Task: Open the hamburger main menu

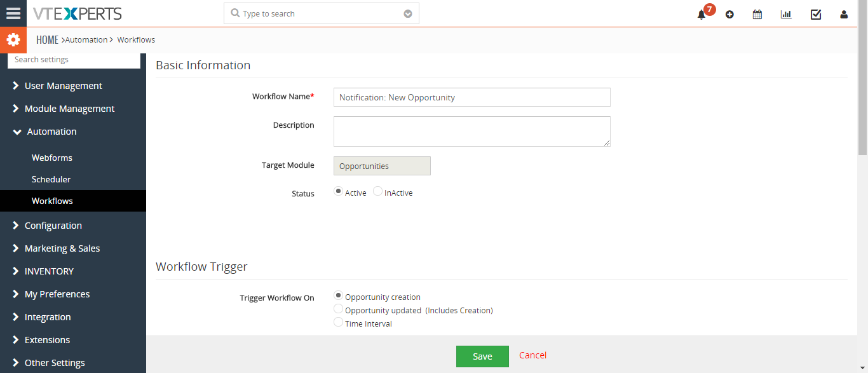Action: coord(13,13)
